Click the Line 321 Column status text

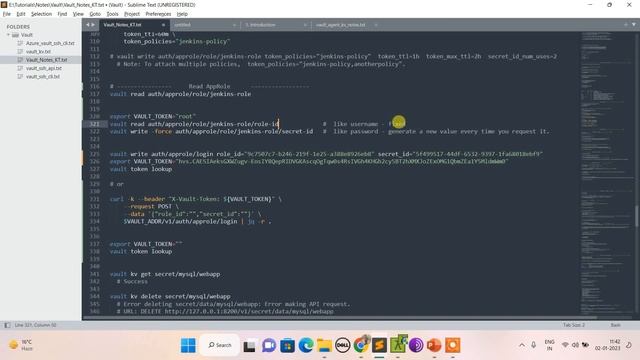point(35,325)
